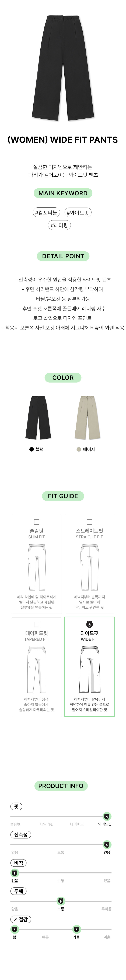Click the #컴포터블 keyword tag
Screen dimensions: 126x980
(46, 213)
